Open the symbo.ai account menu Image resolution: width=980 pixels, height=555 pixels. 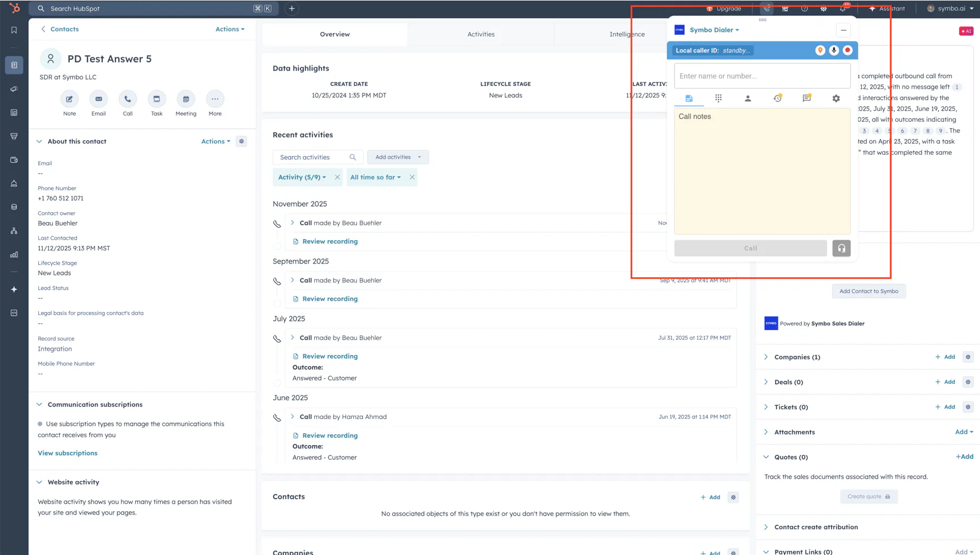[x=950, y=9]
